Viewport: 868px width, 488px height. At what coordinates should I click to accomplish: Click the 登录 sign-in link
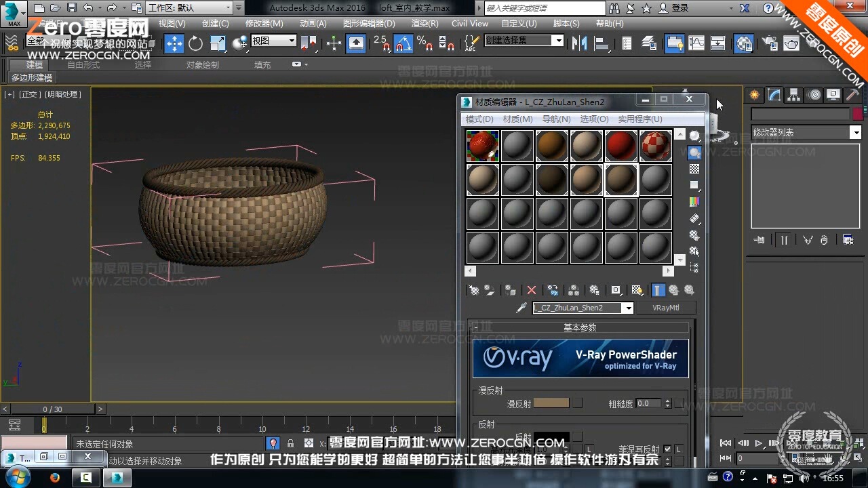tap(680, 8)
